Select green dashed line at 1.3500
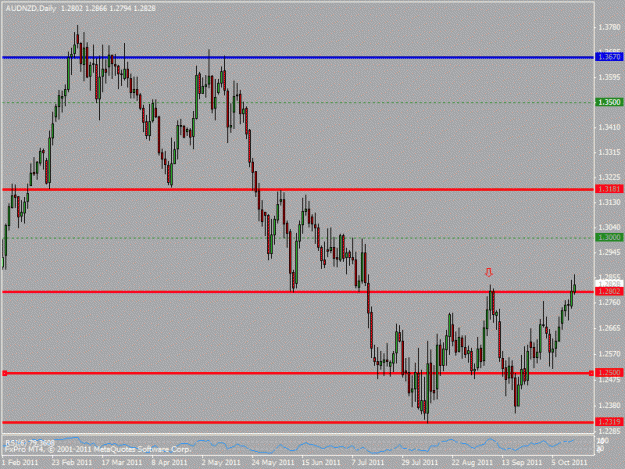This screenshot has height=469, width=625. (298, 103)
